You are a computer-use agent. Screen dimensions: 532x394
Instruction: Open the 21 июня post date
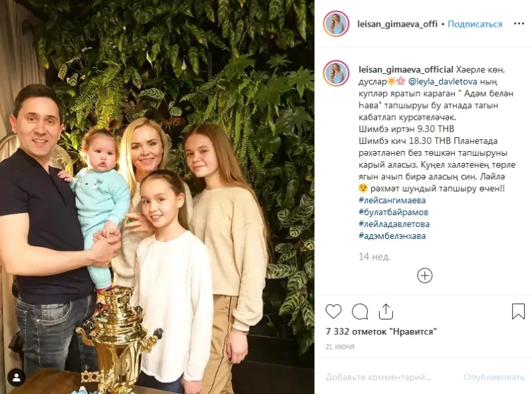(x=340, y=347)
